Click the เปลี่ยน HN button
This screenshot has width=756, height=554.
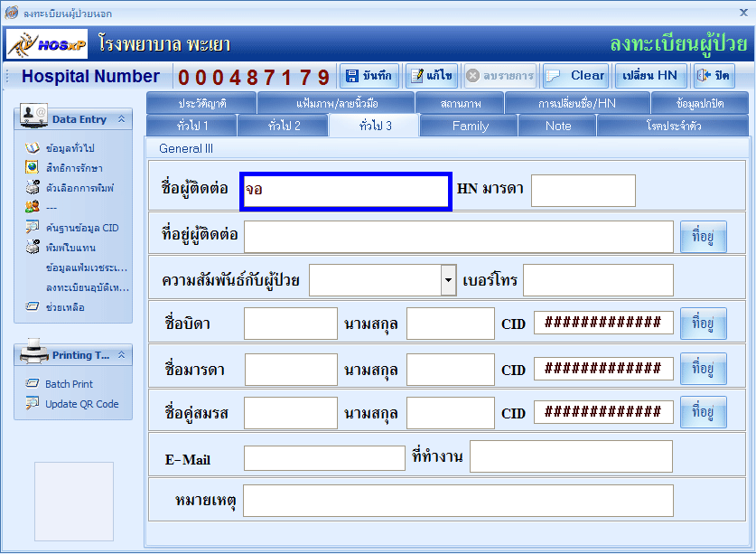[650, 76]
